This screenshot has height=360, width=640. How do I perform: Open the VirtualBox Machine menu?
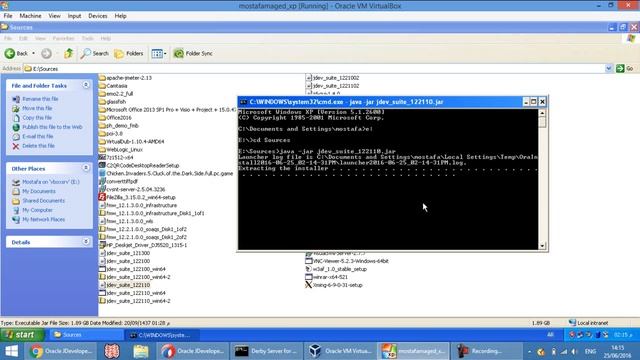[30, 16]
